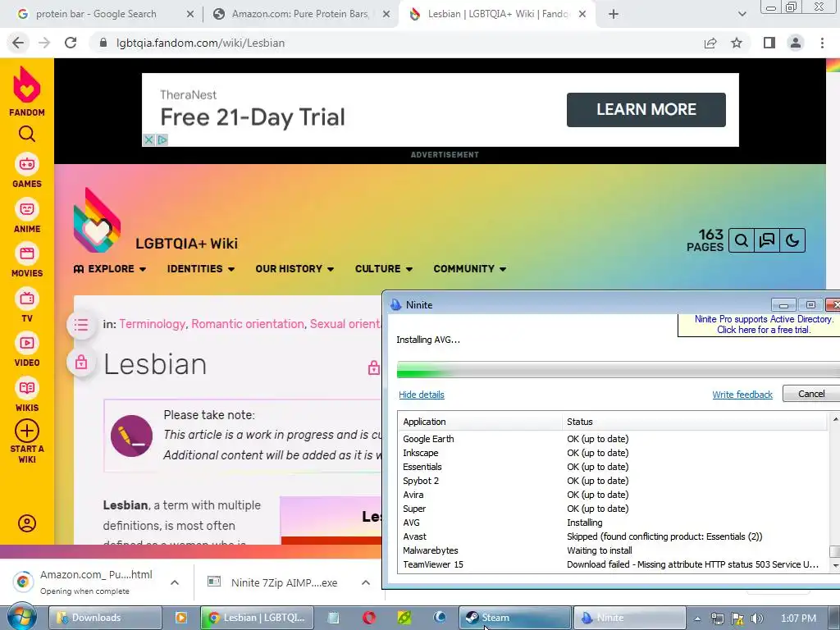Open Downloads folder in taskbar

[x=106, y=618]
